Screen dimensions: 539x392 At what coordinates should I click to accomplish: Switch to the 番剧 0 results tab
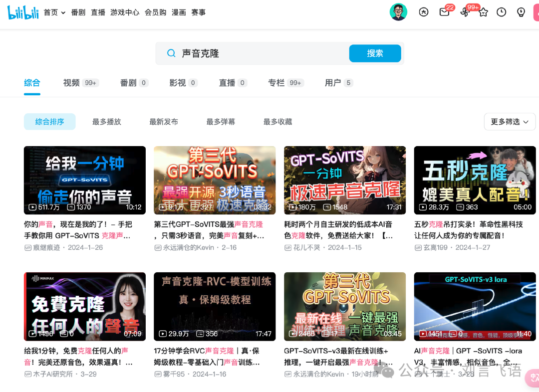pos(134,83)
